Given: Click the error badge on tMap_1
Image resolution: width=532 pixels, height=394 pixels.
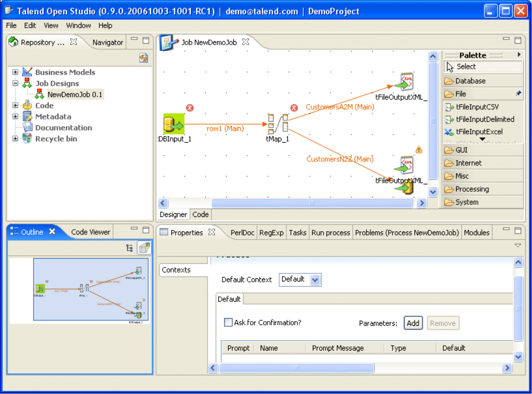Looking at the screenshot, I should (x=294, y=108).
